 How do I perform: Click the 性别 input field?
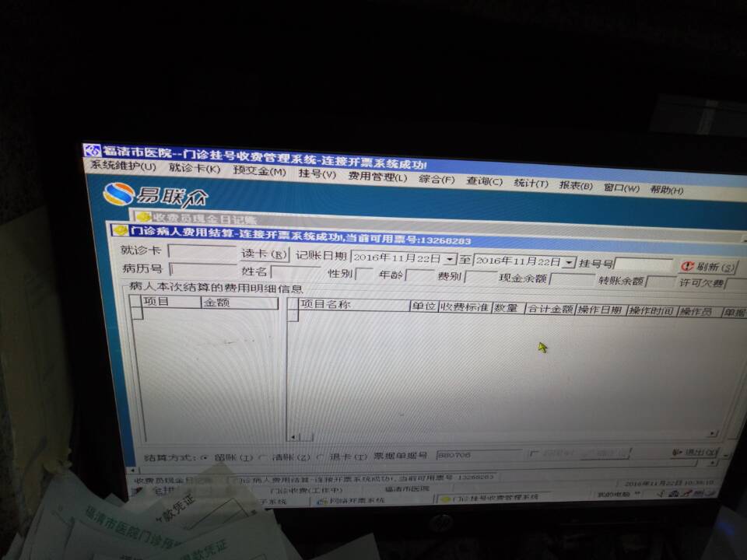(364, 275)
